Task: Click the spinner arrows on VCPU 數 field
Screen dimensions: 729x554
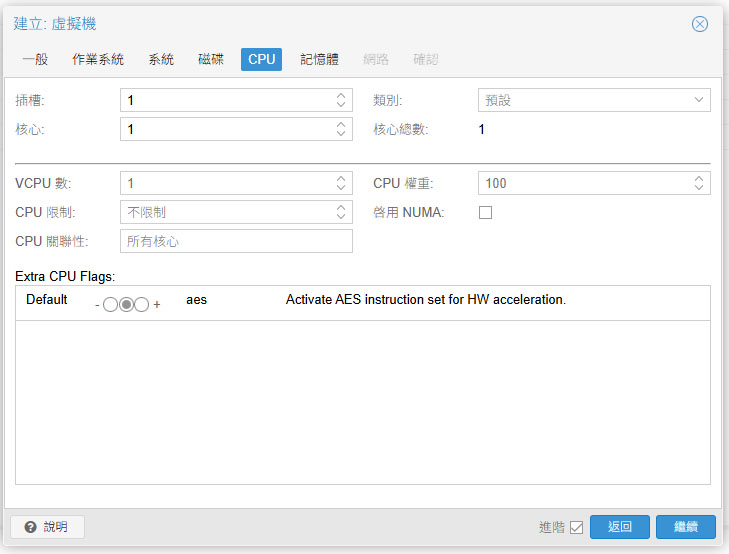Action: pos(341,183)
